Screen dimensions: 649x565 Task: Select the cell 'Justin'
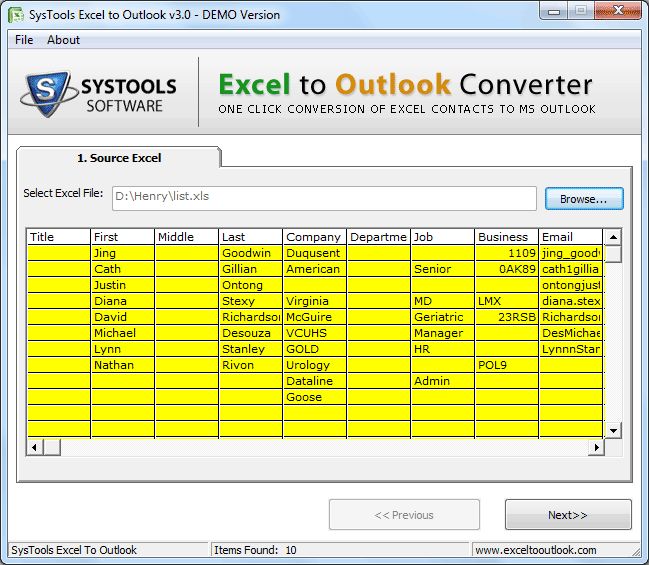coord(123,285)
